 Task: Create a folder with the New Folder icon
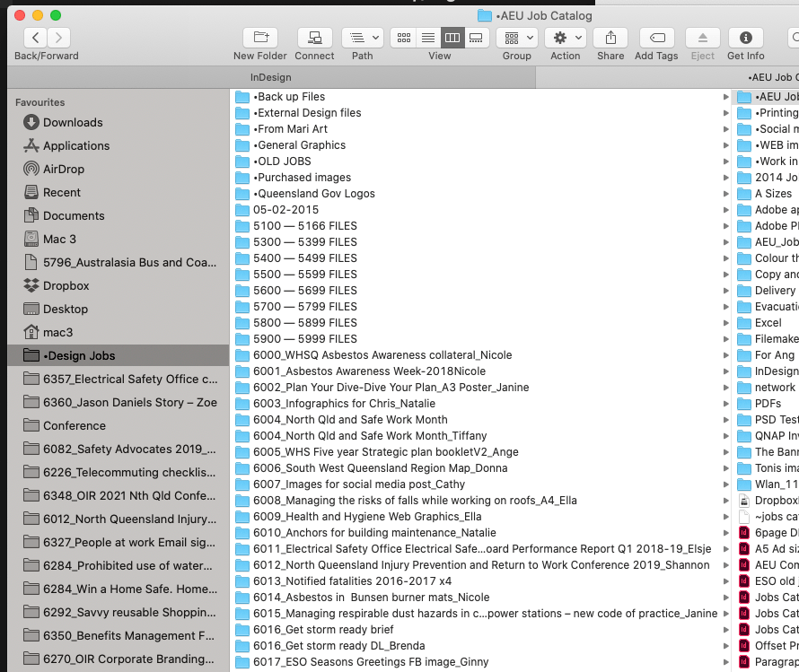[x=259, y=38]
